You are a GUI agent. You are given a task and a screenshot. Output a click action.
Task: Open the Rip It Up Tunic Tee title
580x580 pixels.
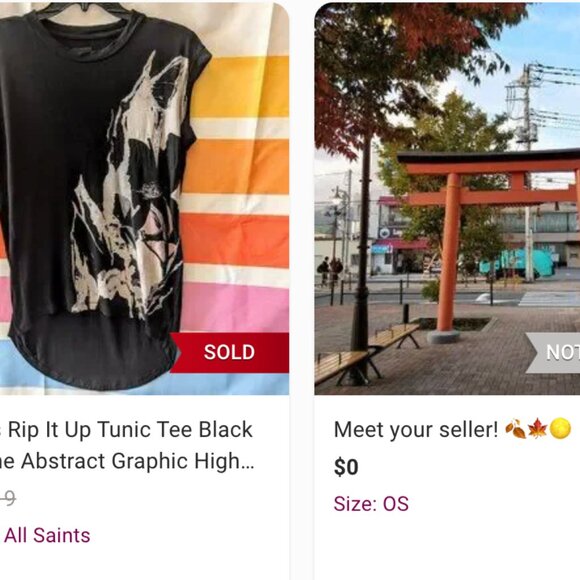coord(127,430)
